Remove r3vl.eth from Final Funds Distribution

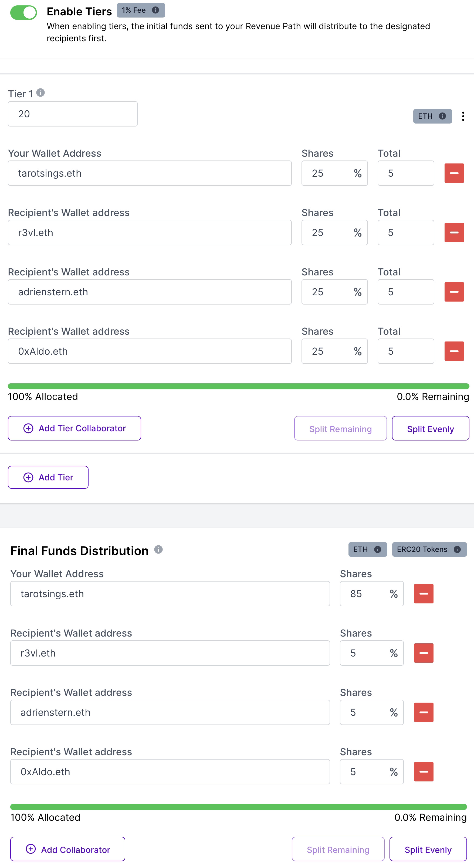point(424,653)
